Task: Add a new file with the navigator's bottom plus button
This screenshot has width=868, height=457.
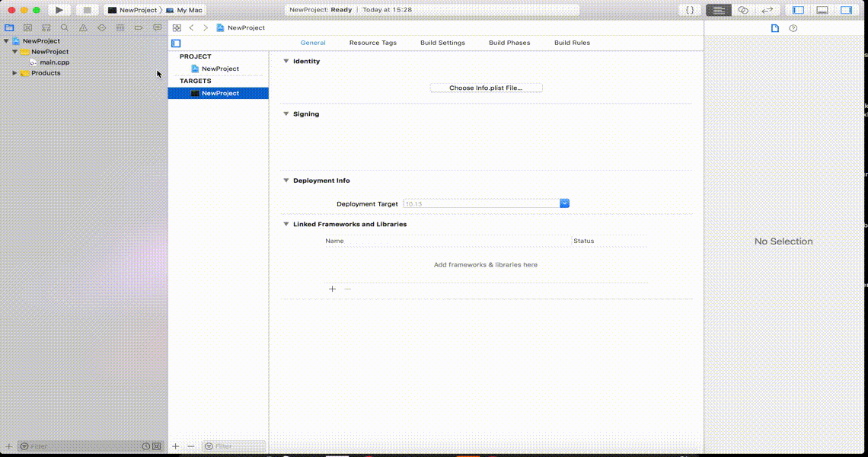Action: click(x=9, y=446)
